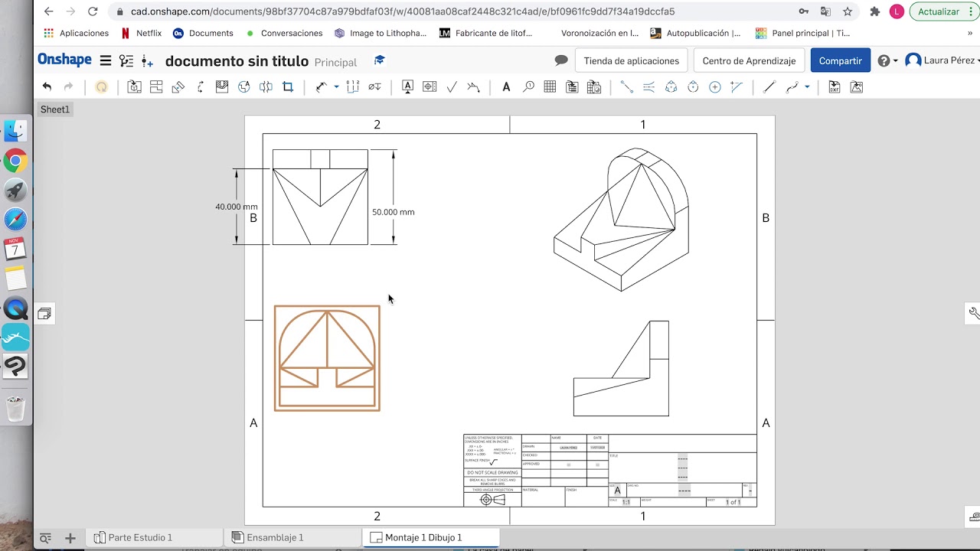Open the tab manager icon at bottom left
Screen dimensions: 980x551
45,538
